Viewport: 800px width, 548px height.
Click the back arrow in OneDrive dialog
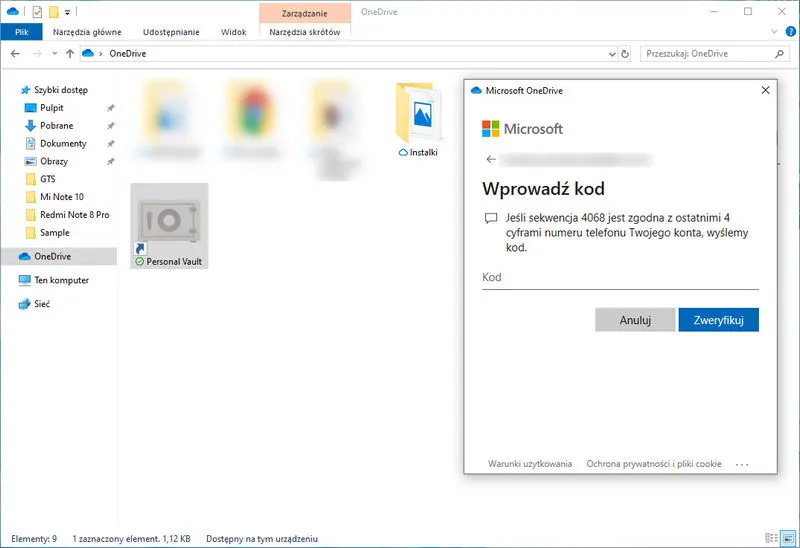tap(490, 159)
